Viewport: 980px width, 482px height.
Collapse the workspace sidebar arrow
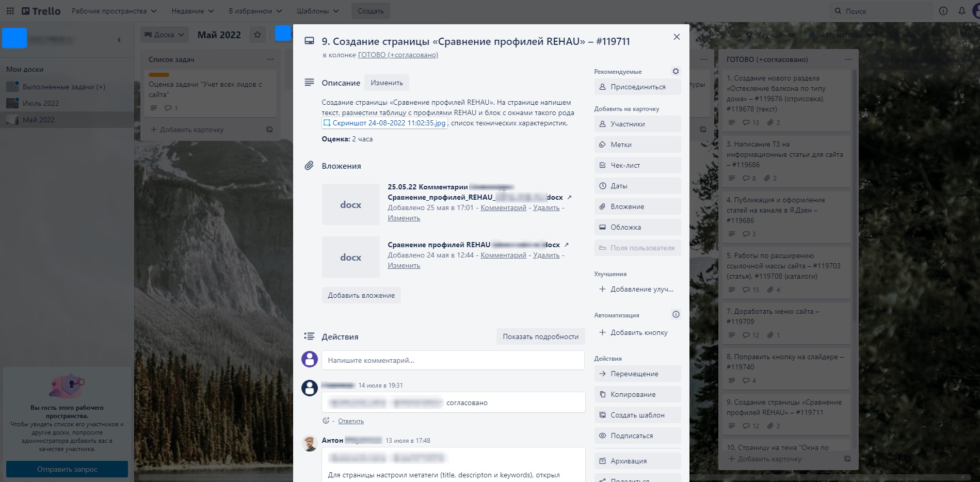(x=119, y=39)
